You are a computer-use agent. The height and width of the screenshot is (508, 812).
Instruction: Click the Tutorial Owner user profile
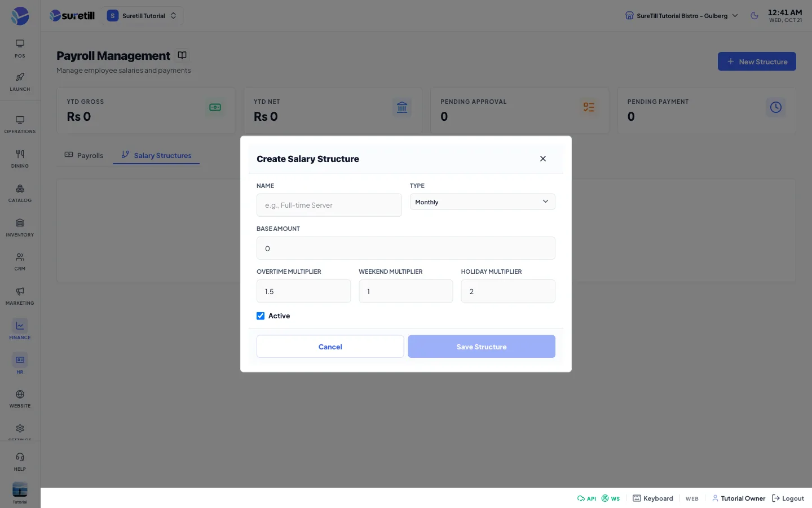[739, 498]
